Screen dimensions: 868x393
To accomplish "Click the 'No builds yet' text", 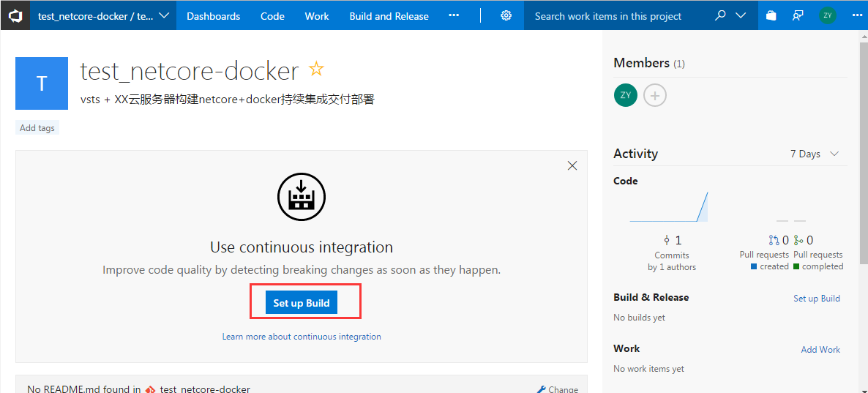I will click(640, 318).
